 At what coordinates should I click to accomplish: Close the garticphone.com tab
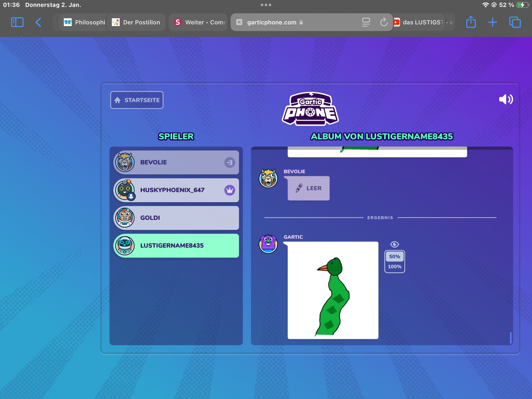click(x=239, y=22)
